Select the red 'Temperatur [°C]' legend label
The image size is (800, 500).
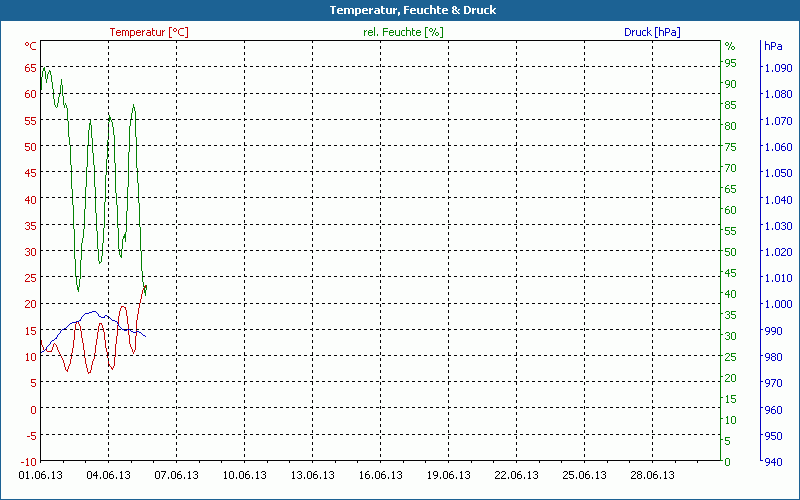(149, 32)
